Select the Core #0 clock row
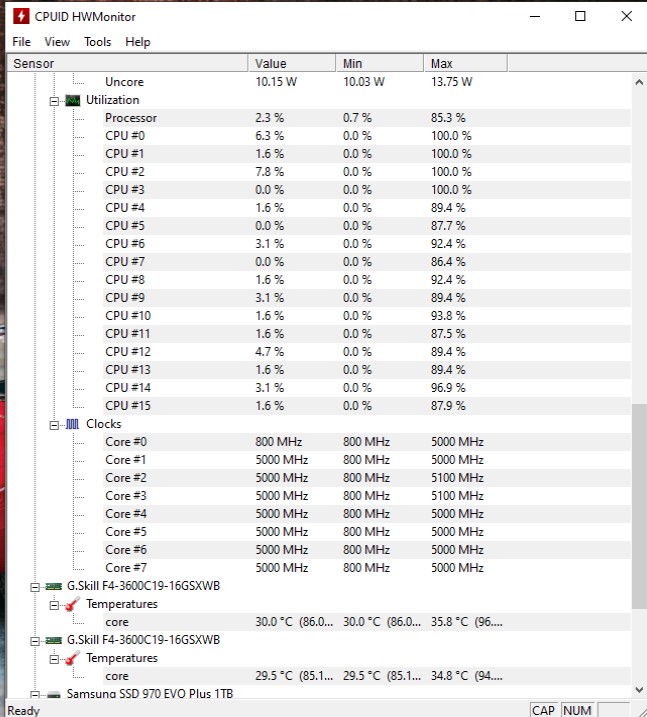 (x=367, y=442)
